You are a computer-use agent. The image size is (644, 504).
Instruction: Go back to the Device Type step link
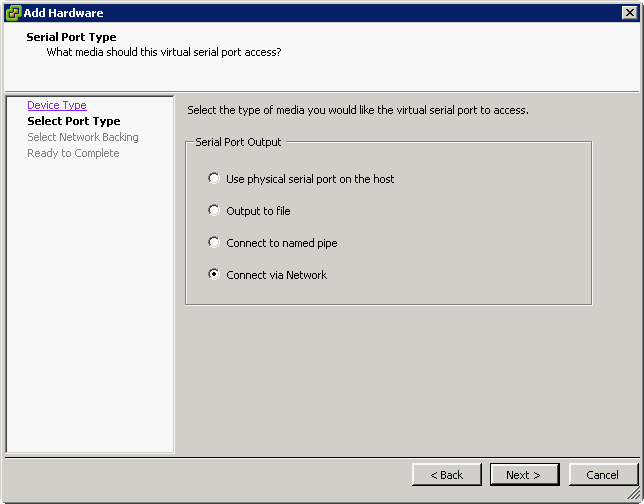click(57, 105)
